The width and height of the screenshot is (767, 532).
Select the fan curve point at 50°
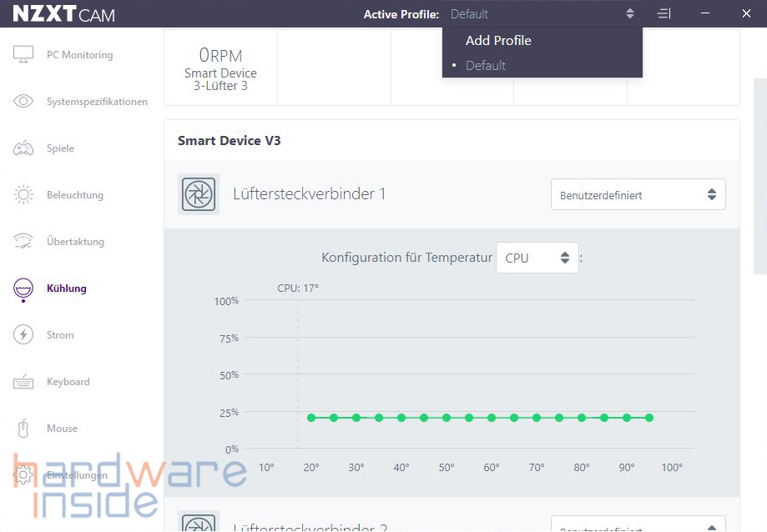(x=447, y=418)
